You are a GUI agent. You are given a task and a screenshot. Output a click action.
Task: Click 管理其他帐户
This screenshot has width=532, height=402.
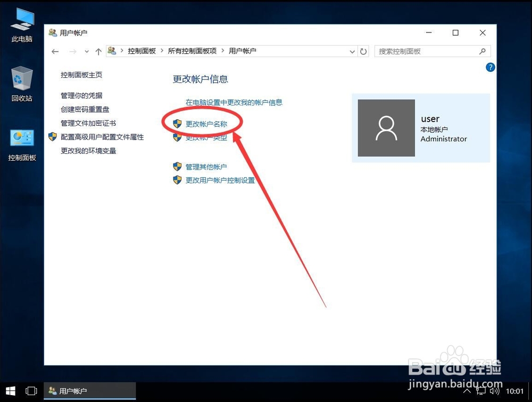click(x=207, y=166)
